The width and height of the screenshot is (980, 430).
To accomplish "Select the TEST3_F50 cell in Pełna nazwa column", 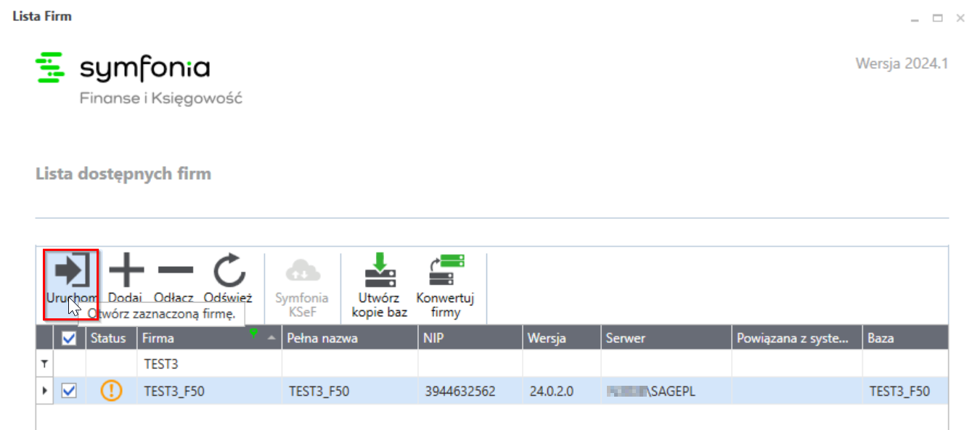I will pos(350,391).
